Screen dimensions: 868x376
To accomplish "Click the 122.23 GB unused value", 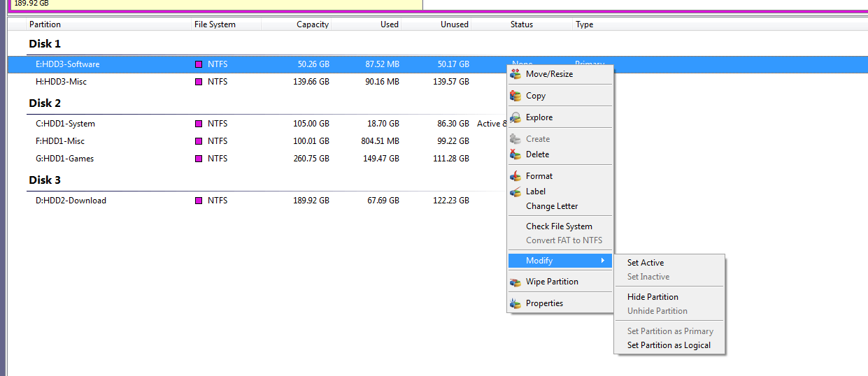I will (x=451, y=201).
